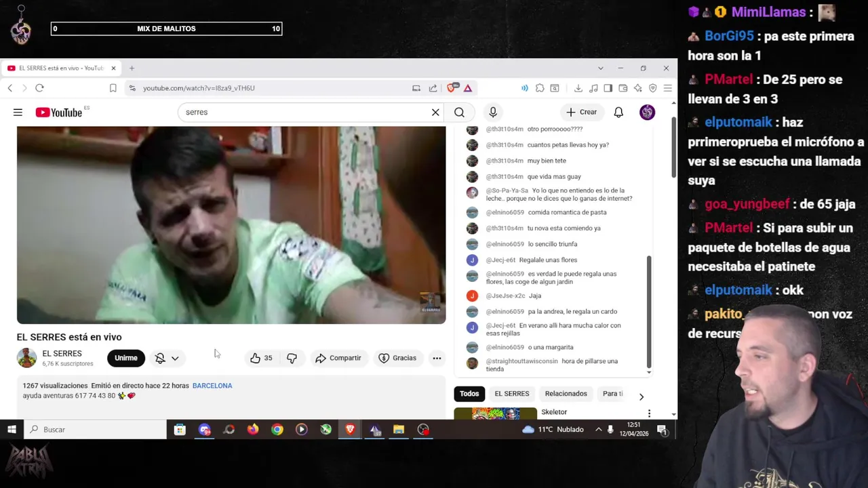Open Chrome from taskbar
Screen dimensions: 868x488
click(277, 430)
